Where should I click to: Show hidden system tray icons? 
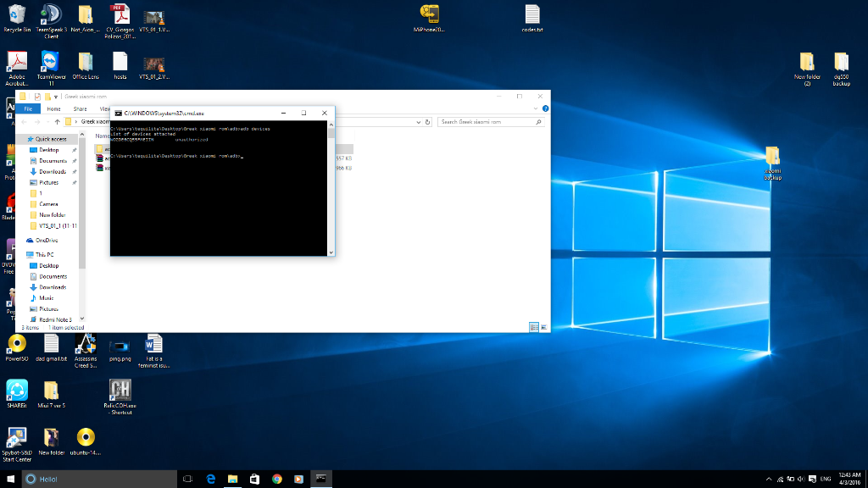pyautogui.click(x=769, y=479)
